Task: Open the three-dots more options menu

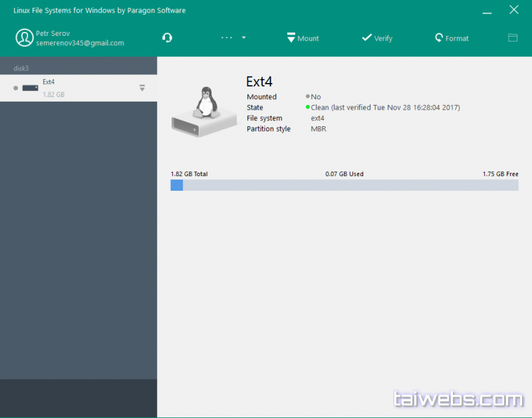Action: pos(227,38)
